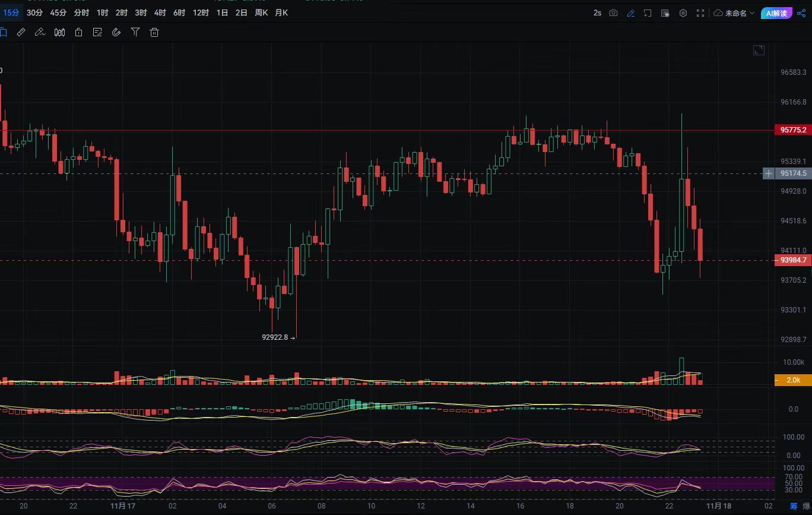Click the AI解读 button
This screenshot has height=515, width=812.
click(776, 13)
